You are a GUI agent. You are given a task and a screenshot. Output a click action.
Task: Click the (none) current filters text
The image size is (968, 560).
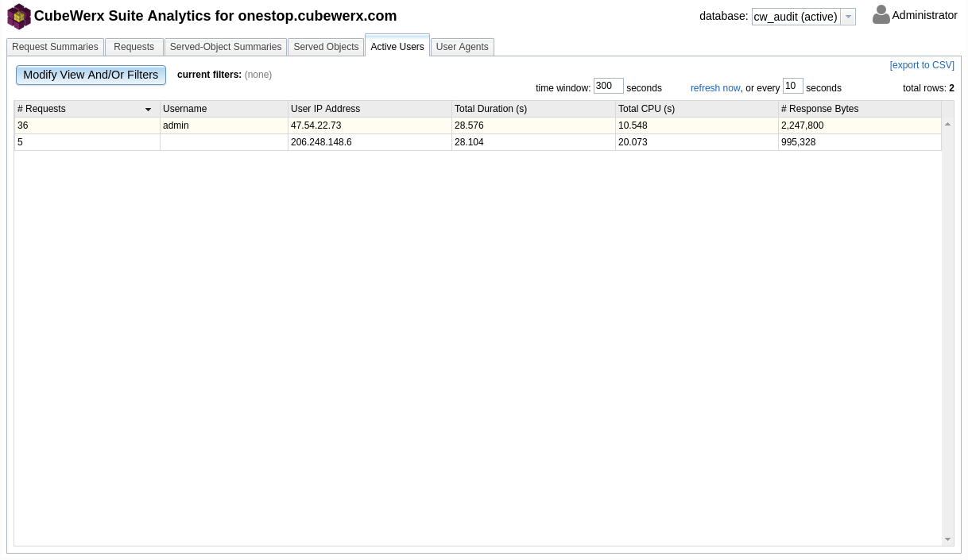click(258, 75)
